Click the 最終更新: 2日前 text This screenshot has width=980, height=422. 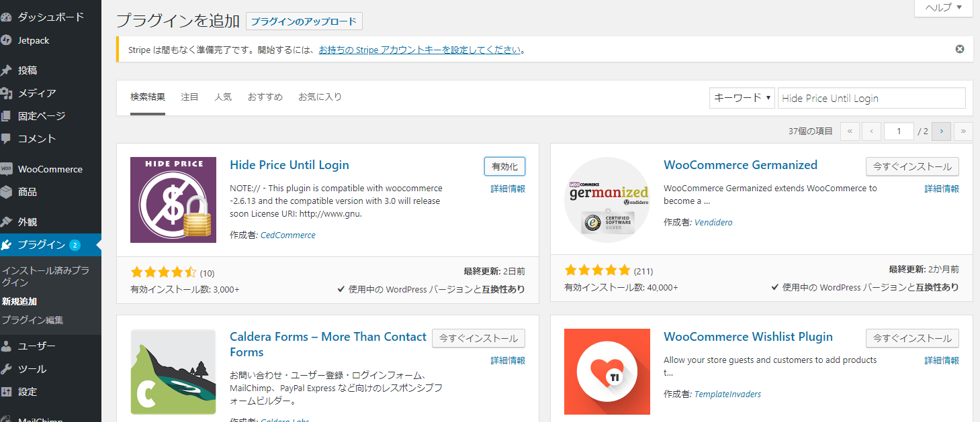click(494, 271)
